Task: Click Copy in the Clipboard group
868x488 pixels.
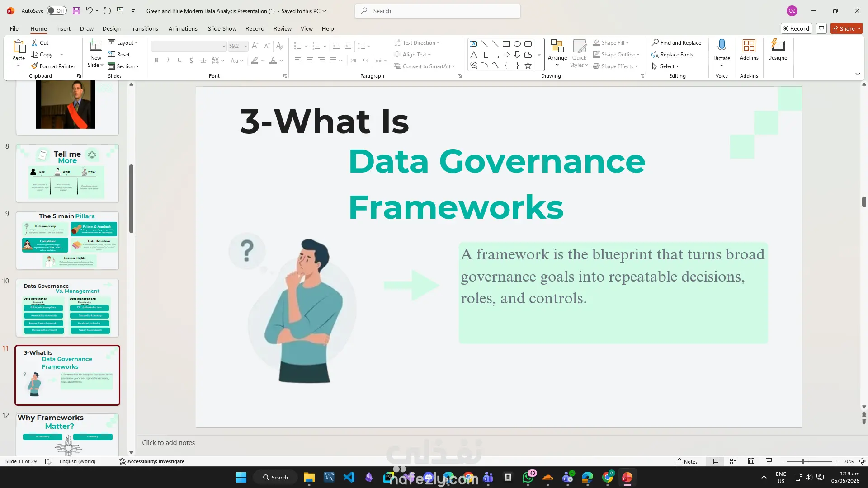Action: point(42,54)
